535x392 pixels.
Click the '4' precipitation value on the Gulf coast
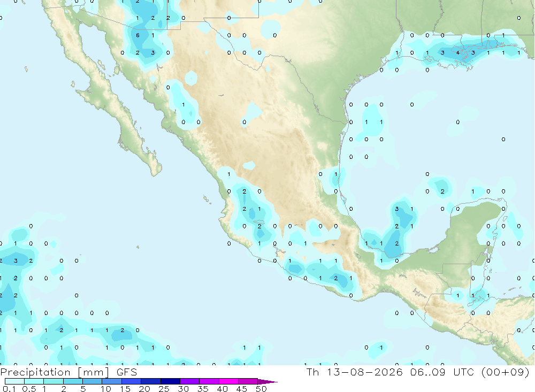457,52
